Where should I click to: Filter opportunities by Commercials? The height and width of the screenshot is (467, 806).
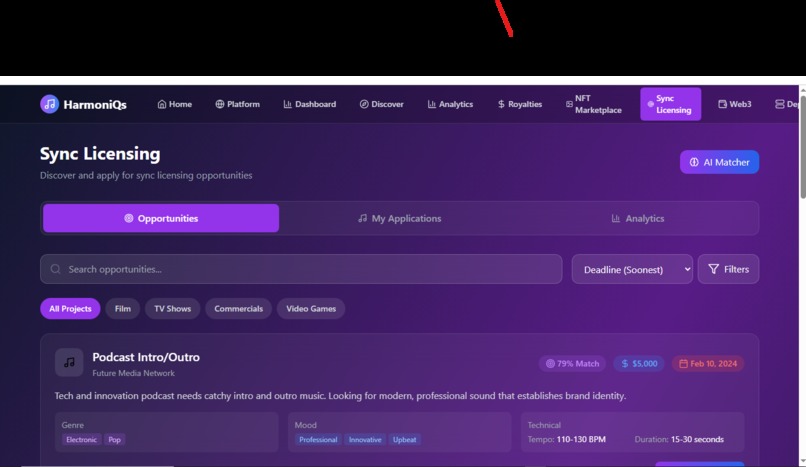click(239, 309)
